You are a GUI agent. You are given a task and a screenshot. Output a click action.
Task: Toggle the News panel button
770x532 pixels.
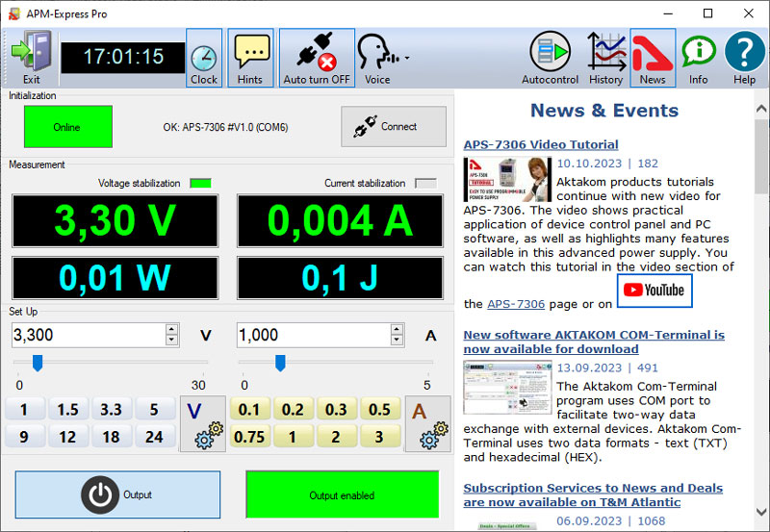click(x=653, y=58)
